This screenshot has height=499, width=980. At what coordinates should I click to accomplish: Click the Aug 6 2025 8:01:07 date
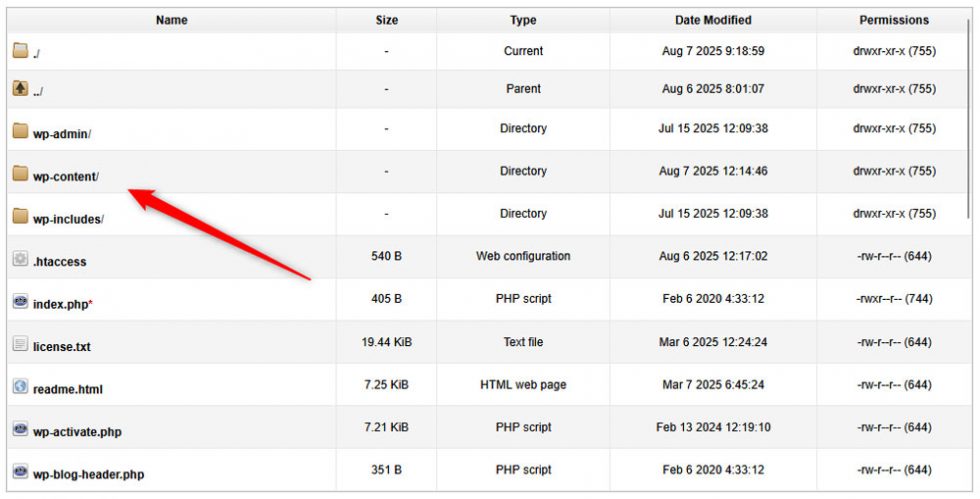pos(713,88)
